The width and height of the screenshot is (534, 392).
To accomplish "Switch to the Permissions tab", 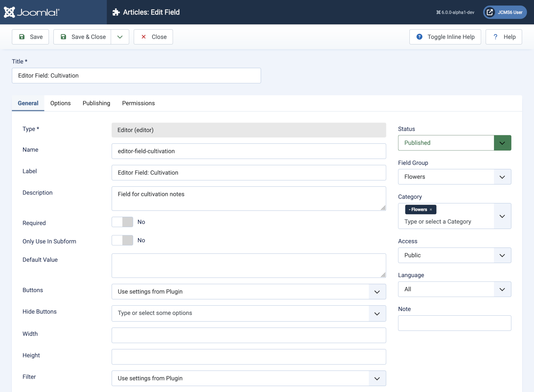I will [138, 103].
